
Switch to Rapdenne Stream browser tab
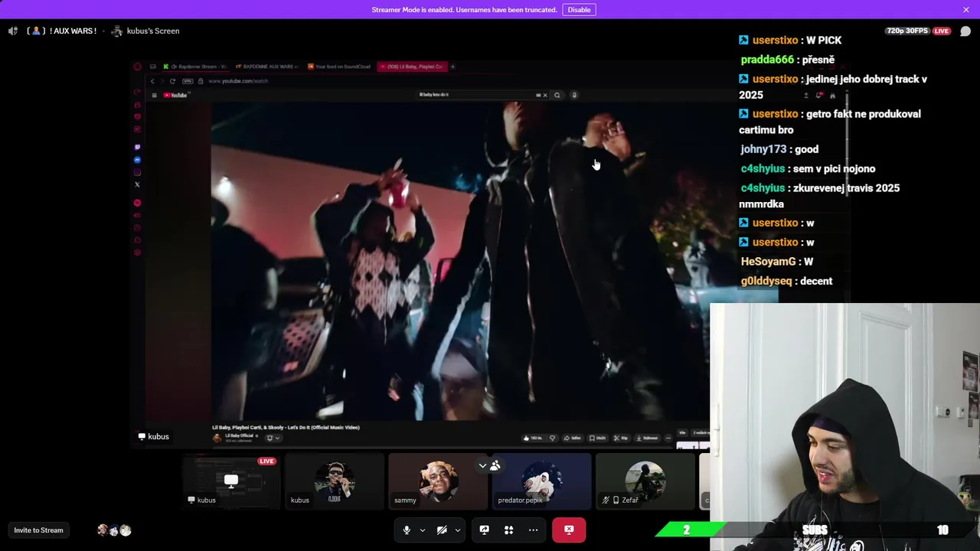point(196,67)
